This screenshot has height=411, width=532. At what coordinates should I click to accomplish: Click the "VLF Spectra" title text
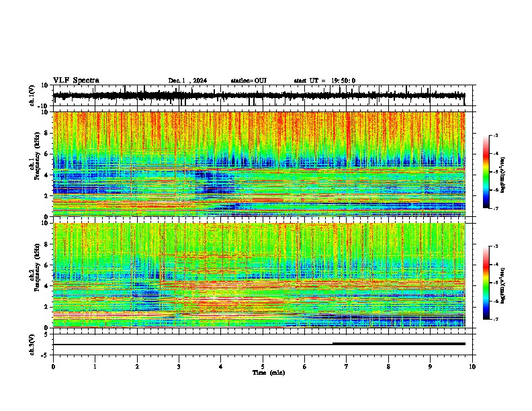pos(76,81)
